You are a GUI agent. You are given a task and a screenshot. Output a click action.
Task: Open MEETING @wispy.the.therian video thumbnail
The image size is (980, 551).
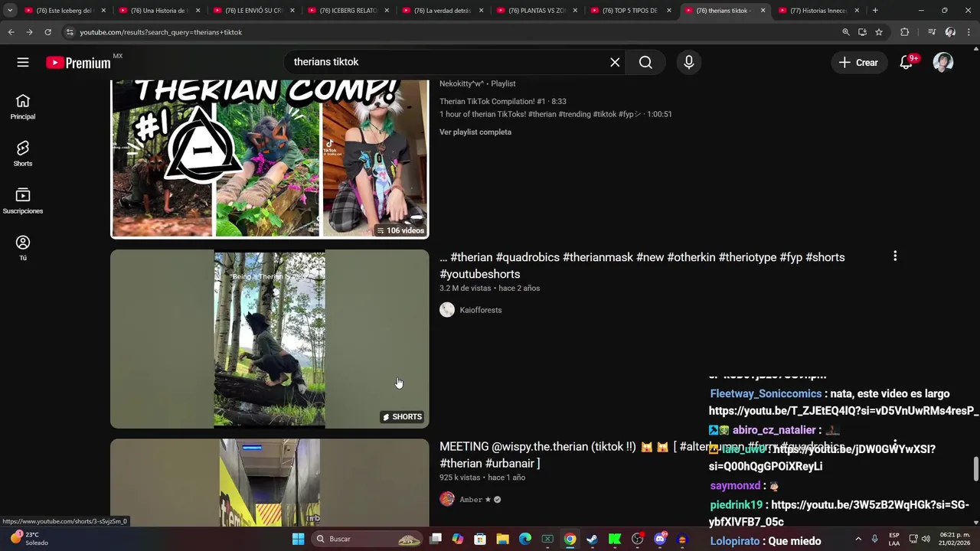(269, 482)
